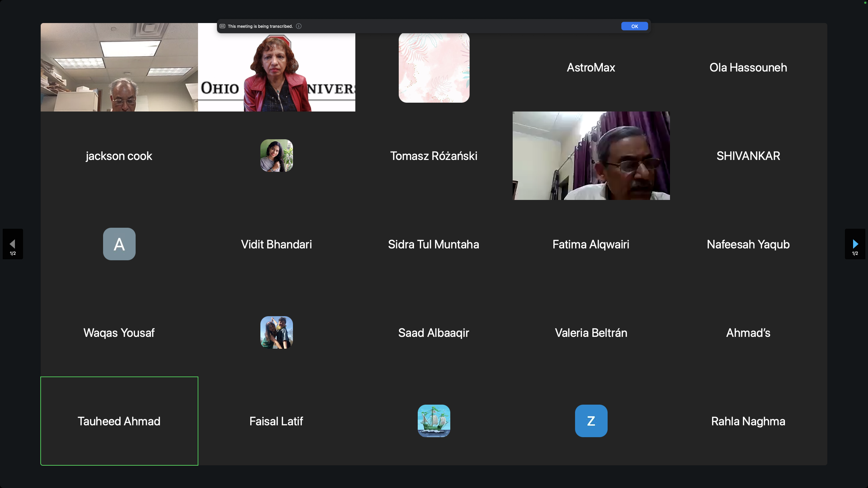Go to previous participants page arrow
The height and width of the screenshot is (488, 868).
[x=13, y=244]
